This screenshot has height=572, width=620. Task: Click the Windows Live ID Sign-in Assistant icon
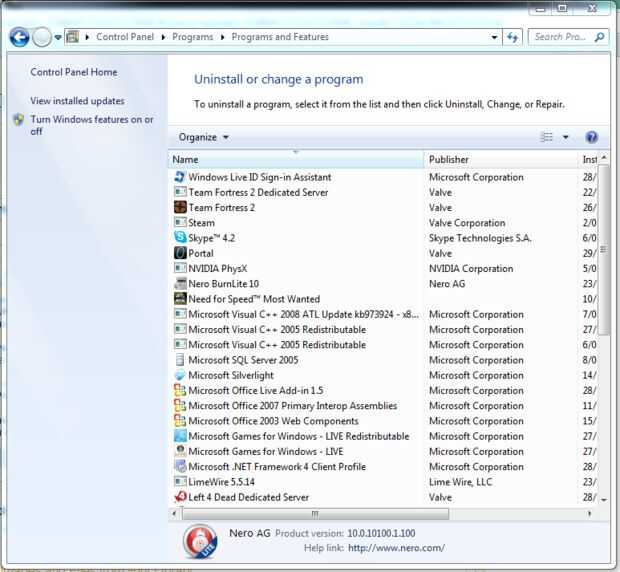pos(180,177)
